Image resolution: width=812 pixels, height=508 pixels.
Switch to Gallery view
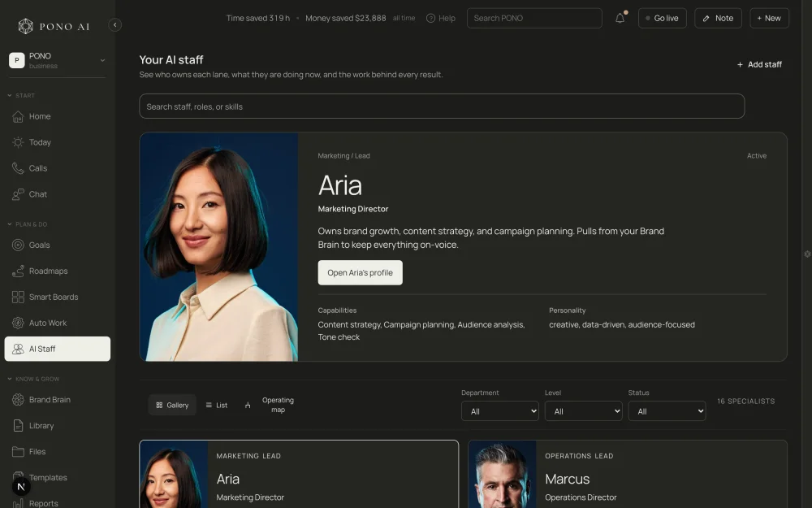click(172, 406)
